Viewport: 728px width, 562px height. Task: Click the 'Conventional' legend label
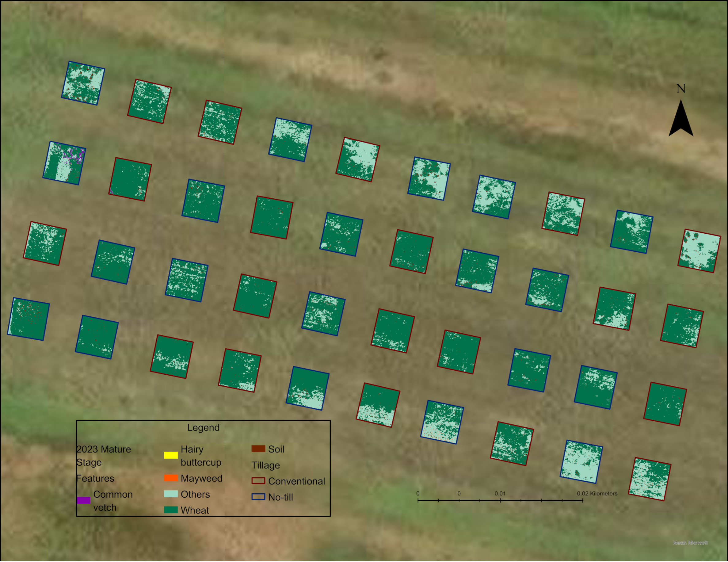click(x=297, y=481)
